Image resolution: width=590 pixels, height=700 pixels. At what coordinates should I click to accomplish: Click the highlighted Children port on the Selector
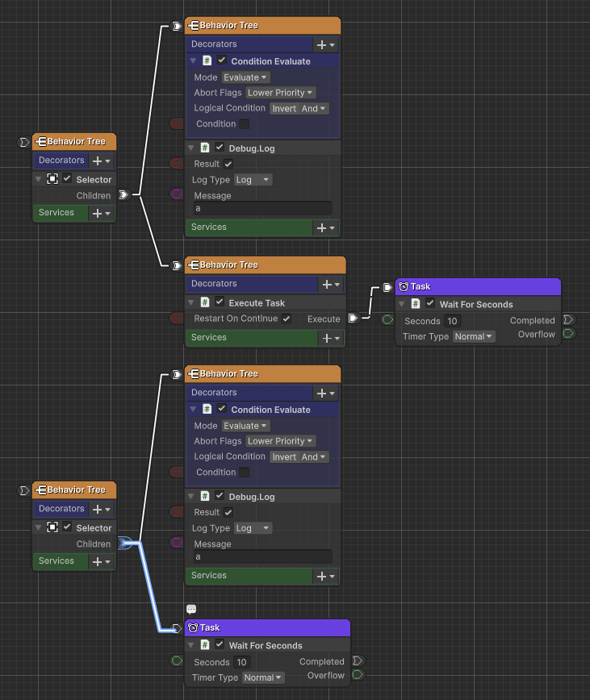tap(124, 544)
